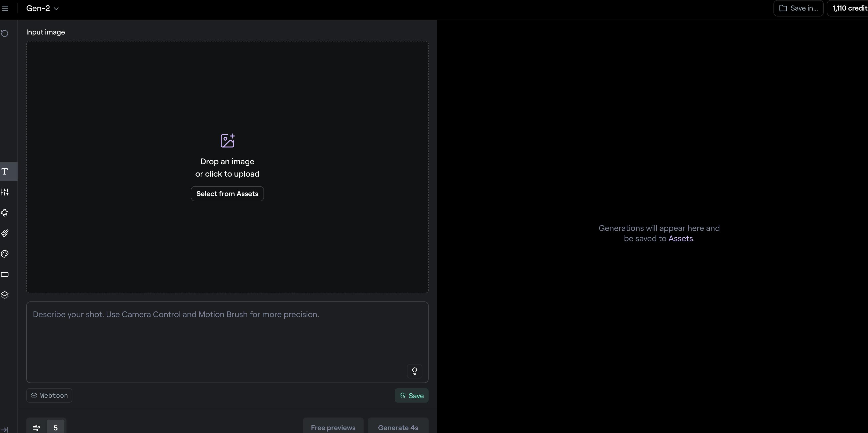Click the lightbulb prompt suggestions icon
Screen dimensions: 868x433
pos(414,371)
